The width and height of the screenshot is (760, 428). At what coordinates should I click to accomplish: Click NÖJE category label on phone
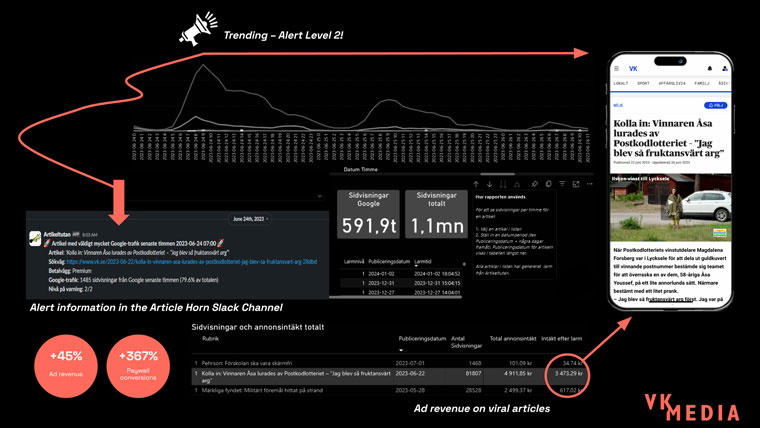pyautogui.click(x=618, y=105)
